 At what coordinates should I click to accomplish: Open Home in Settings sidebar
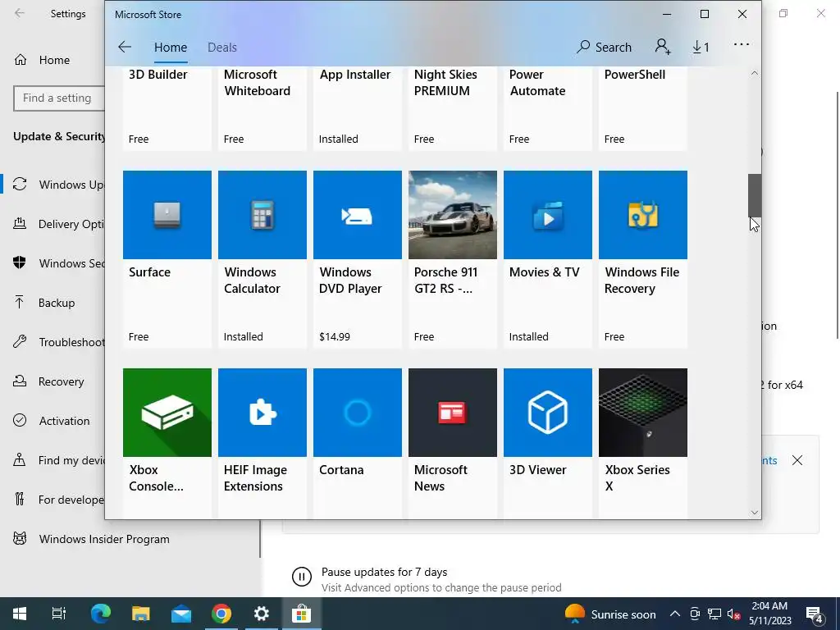tap(53, 60)
